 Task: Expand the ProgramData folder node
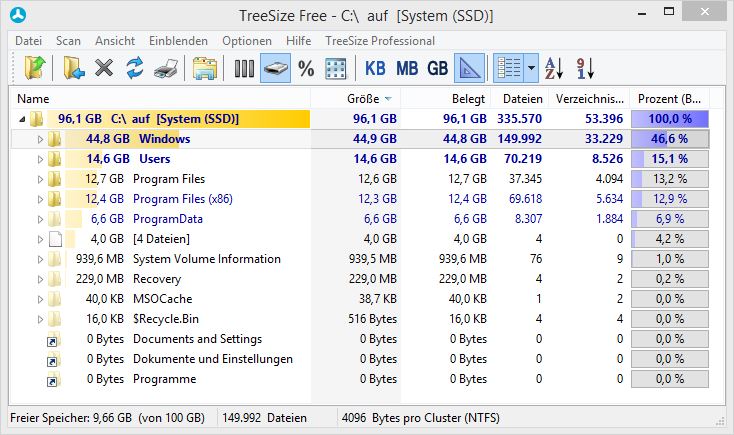(x=40, y=220)
